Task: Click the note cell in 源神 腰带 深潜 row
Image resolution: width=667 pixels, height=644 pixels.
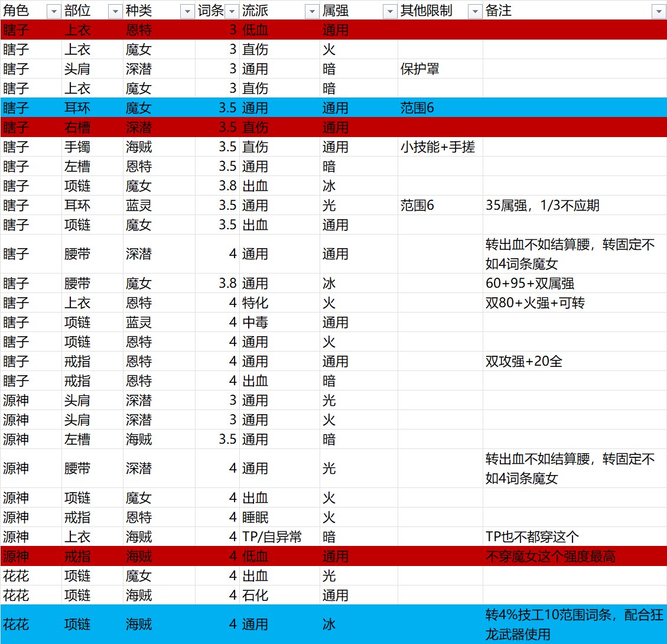Action: (575, 469)
